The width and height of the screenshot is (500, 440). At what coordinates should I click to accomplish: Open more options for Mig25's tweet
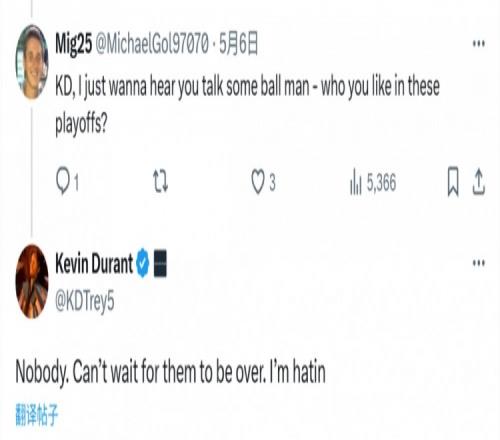(x=479, y=44)
